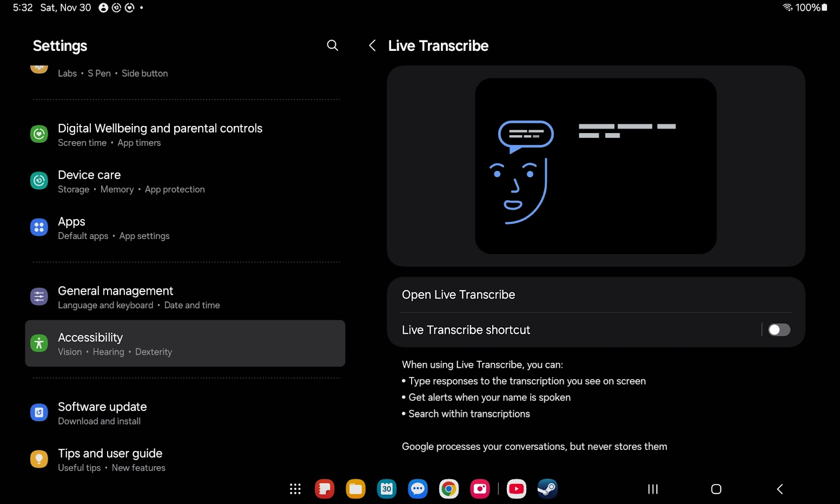Click the status bar date Sat, Nov 30

tap(65, 8)
